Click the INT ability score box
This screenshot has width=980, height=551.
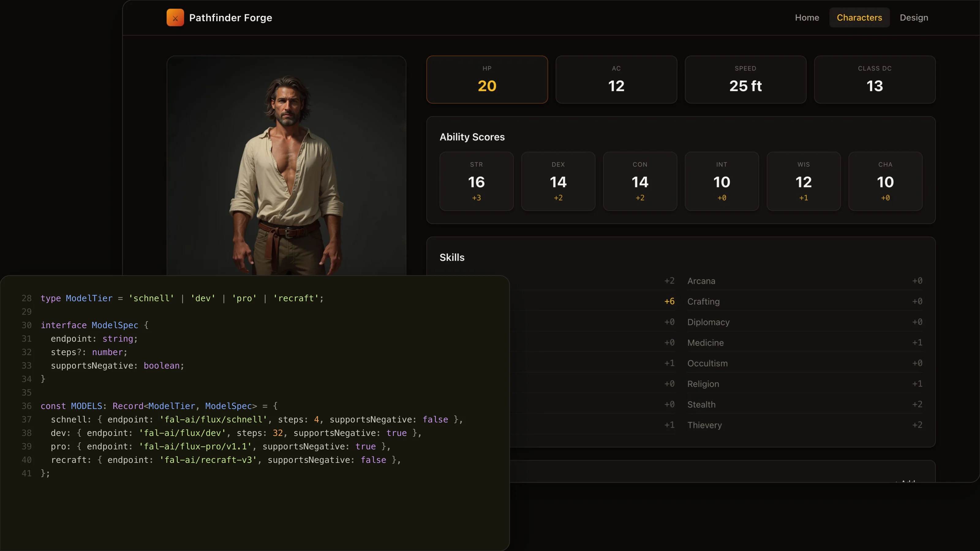pyautogui.click(x=722, y=182)
